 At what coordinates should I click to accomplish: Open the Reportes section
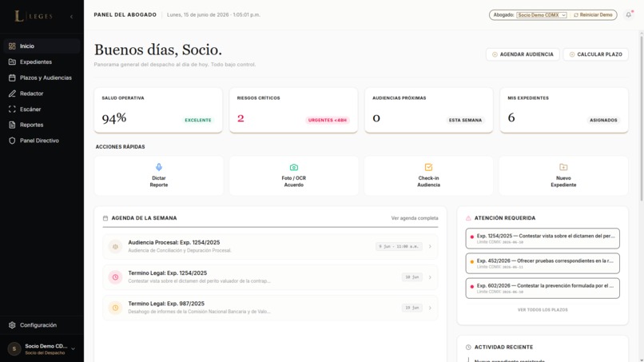tap(42, 125)
